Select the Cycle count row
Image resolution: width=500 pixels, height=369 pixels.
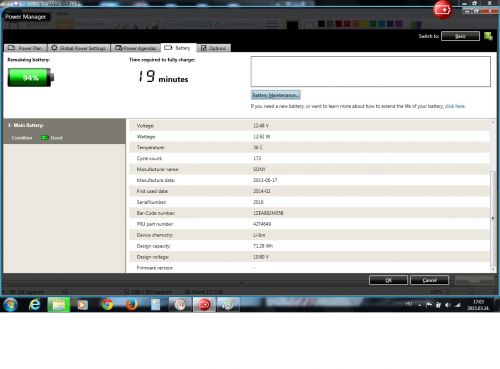coord(310,158)
